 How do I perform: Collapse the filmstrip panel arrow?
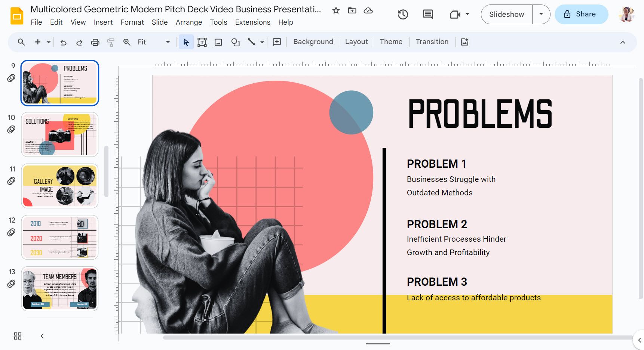[x=42, y=336]
